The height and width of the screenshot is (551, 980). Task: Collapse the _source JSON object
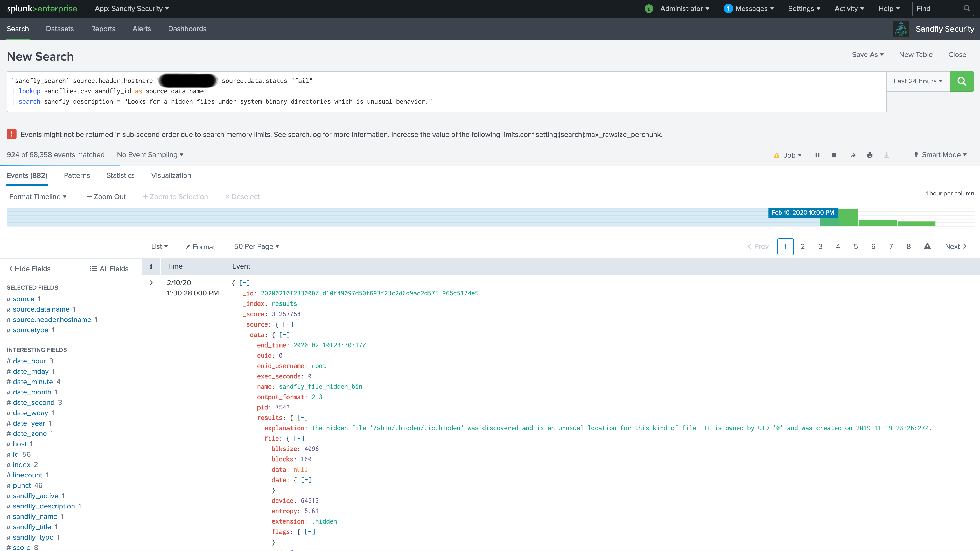coord(288,324)
